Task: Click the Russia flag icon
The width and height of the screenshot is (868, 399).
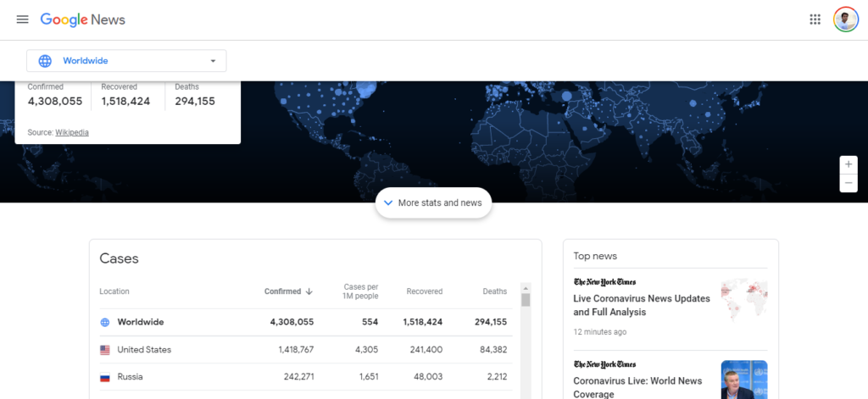Action: tap(104, 378)
